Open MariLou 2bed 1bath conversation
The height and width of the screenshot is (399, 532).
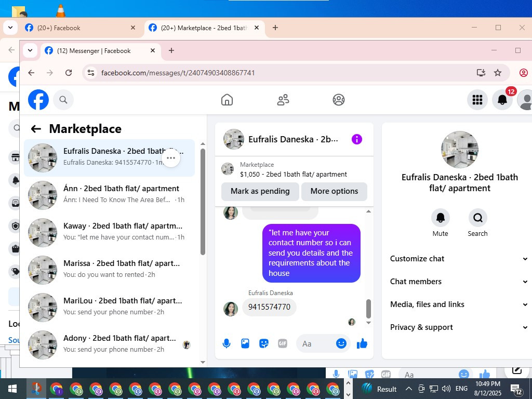click(110, 307)
